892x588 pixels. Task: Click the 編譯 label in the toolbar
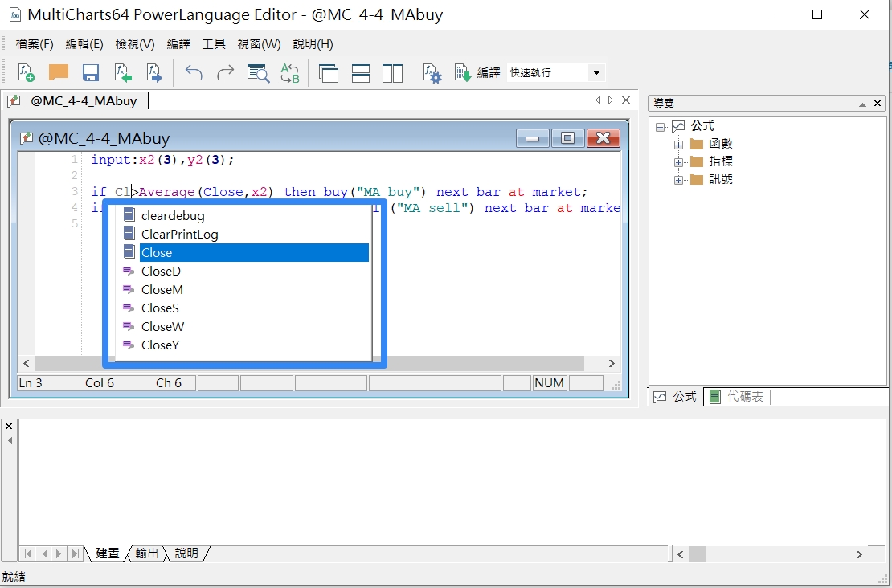(489, 73)
